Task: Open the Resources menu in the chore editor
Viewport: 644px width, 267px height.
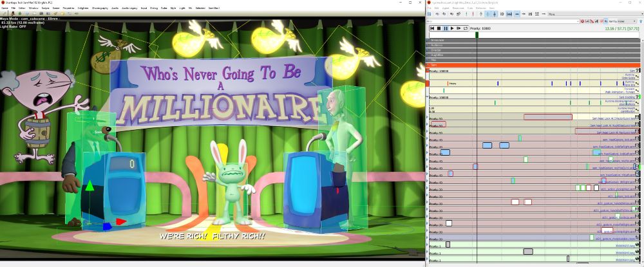Action: (458, 8)
